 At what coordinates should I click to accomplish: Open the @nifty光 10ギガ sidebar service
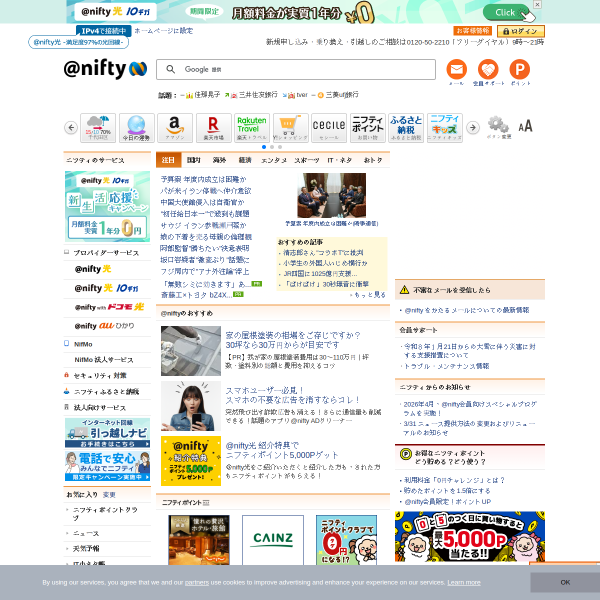(x=106, y=288)
